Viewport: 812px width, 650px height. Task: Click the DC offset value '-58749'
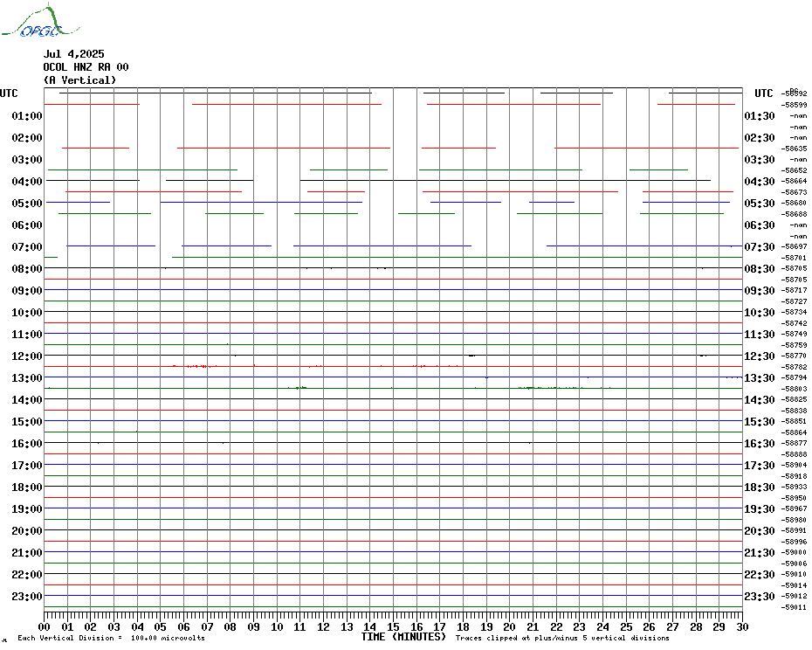[x=795, y=334]
